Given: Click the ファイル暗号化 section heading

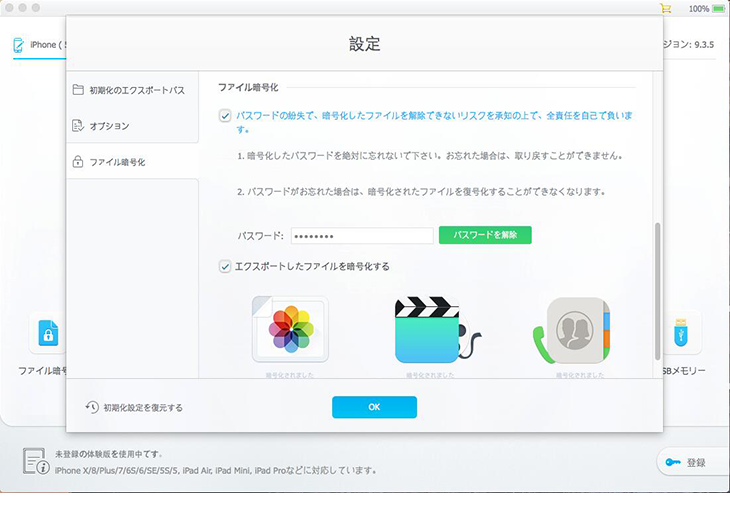Looking at the screenshot, I should coord(248,87).
